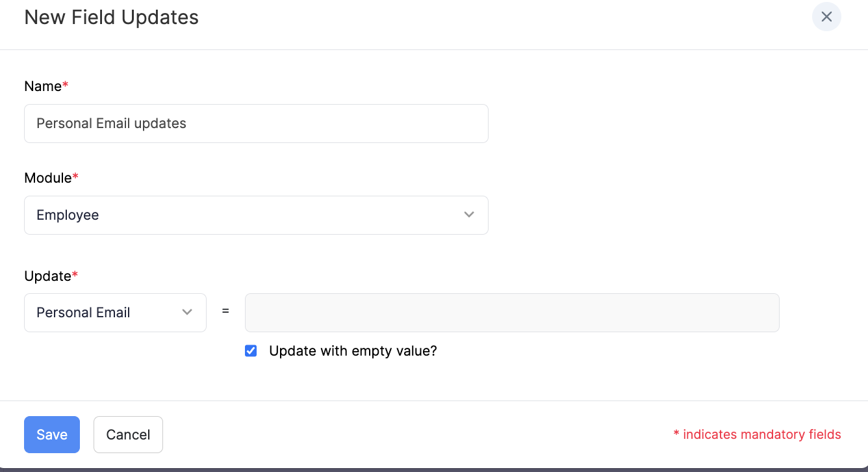Dismiss the dialog via the X icon
This screenshot has height=472, width=868.
click(x=826, y=17)
